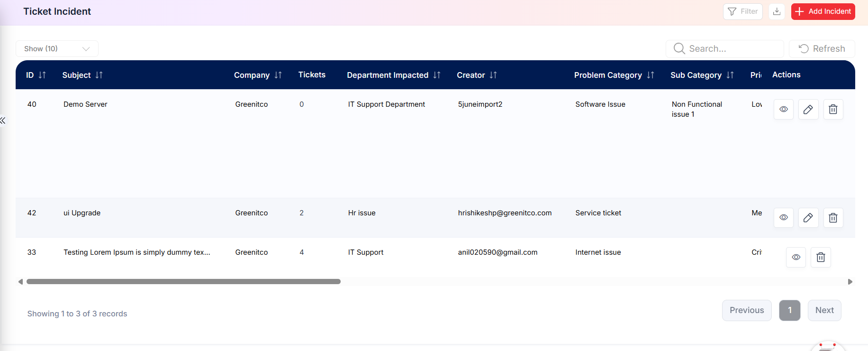Sort table by Subject column
This screenshot has width=868, height=351.
click(x=99, y=75)
